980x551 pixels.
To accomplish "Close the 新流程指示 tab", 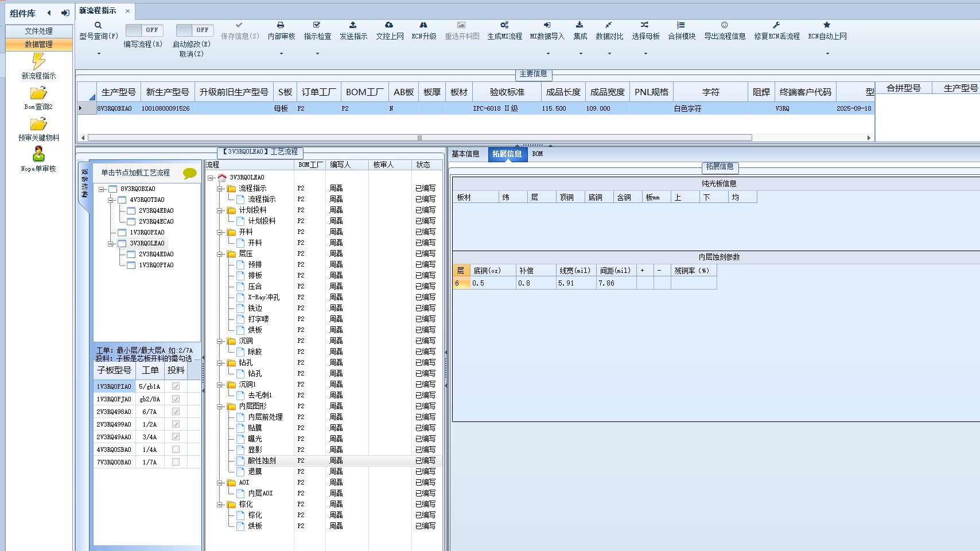I will [127, 11].
